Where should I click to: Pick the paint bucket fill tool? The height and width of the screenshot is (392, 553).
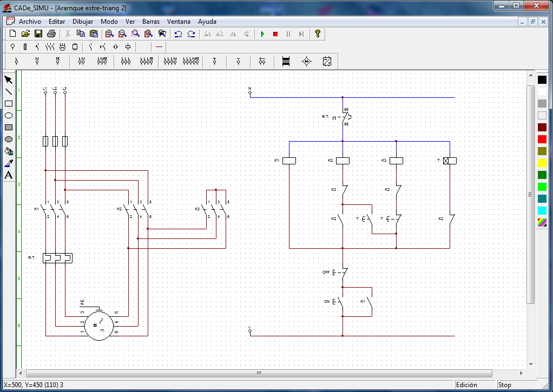point(9,151)
